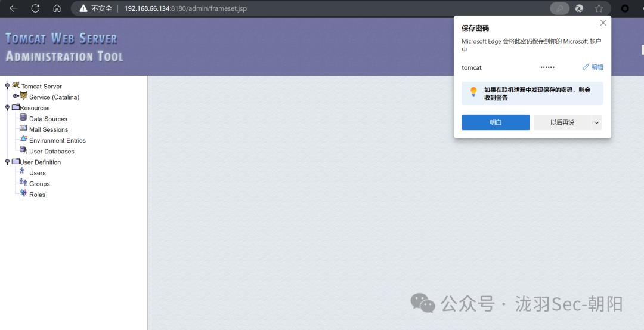644x330 pixels.
Task: Click the not-secure warning triangle icon
Action: 84,8
